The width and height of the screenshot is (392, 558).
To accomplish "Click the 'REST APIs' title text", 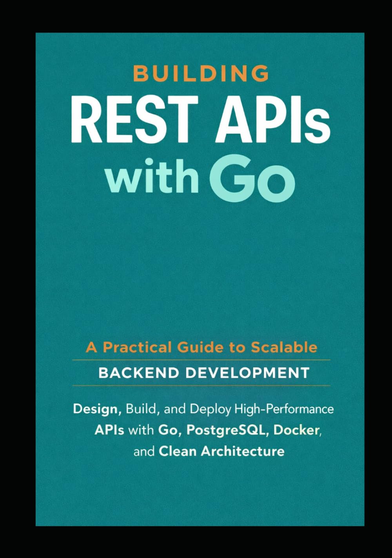I will click(200, 120).
